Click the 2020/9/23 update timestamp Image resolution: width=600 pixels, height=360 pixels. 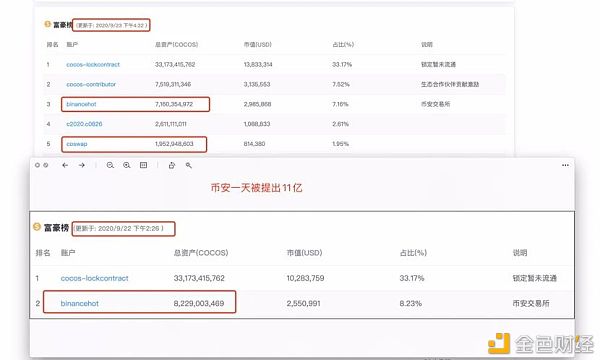111,25
